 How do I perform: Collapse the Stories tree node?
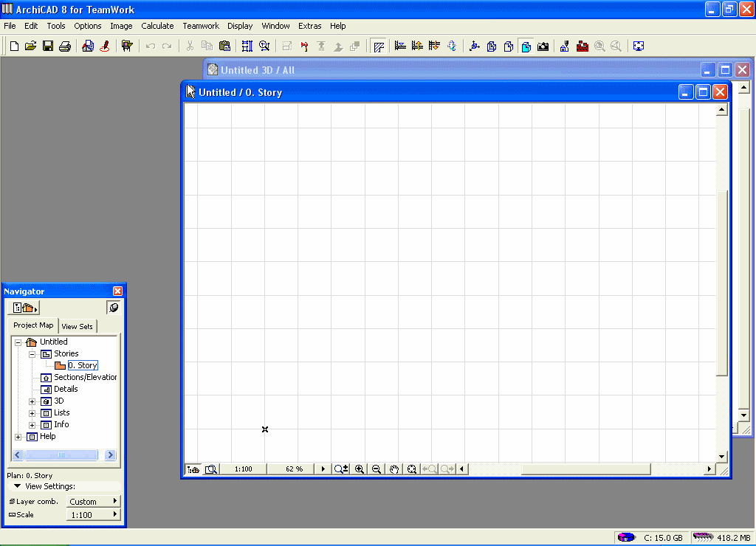pyautogui.click(x=32, y=354)
